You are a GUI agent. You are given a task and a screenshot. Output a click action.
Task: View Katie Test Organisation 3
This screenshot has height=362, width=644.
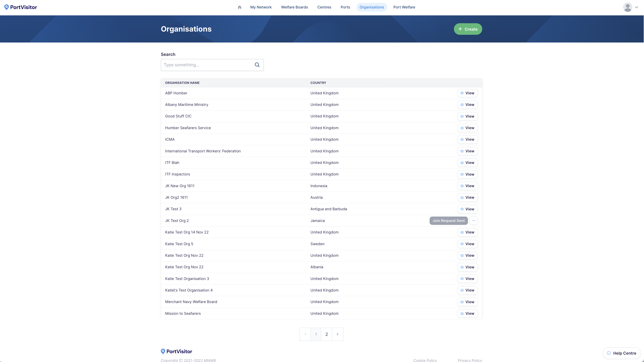[467, 279]
